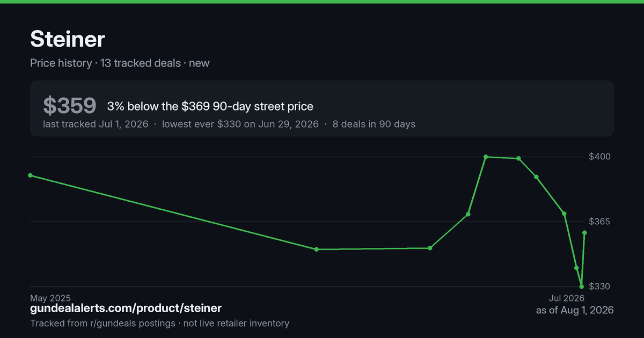Click 'lowest ever $330 on Jun 29, 2026'
The image size is (644, 338).
[240, 124]
